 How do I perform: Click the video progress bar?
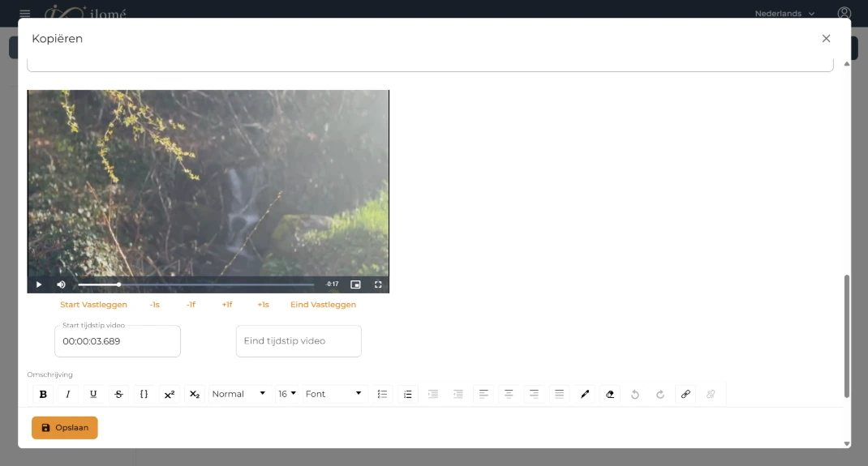click(x=196, y=284)
